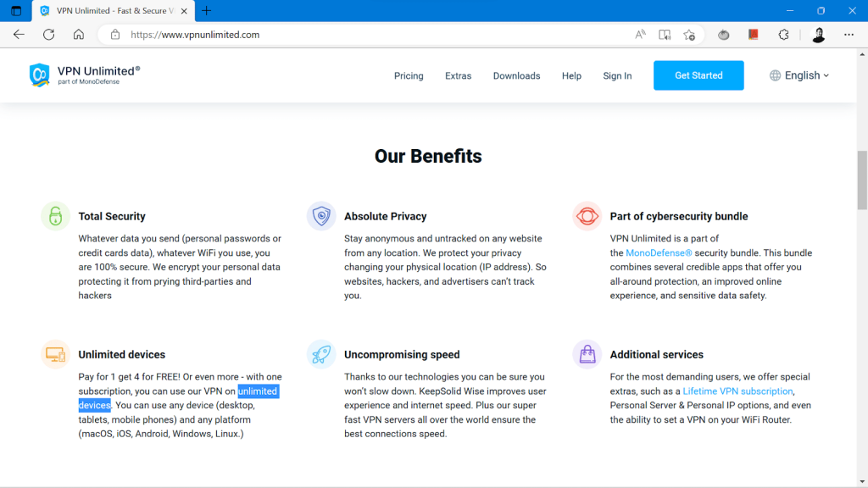Open the Pricing menu item
The height and width of the screenshot is (488, 868).
tap(409, 75)
